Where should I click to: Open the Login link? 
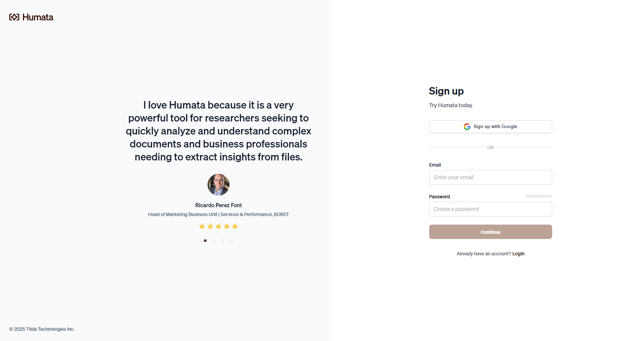[518, 254]
